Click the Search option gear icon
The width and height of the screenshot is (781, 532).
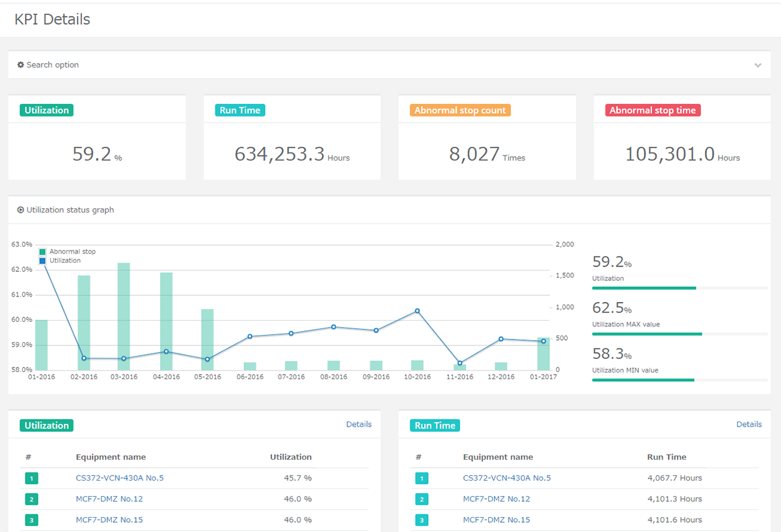pos(21,65)
